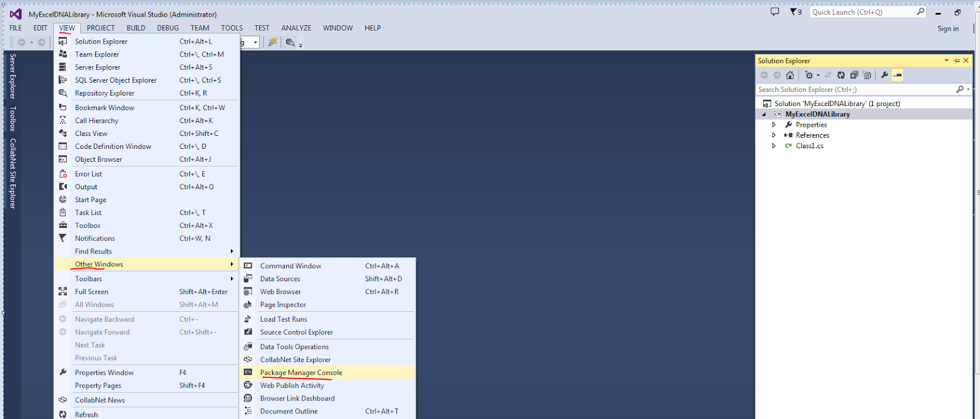
Task: Click the Refresh icon in Solution Explorer toolbar
Action: pos(841,75)
